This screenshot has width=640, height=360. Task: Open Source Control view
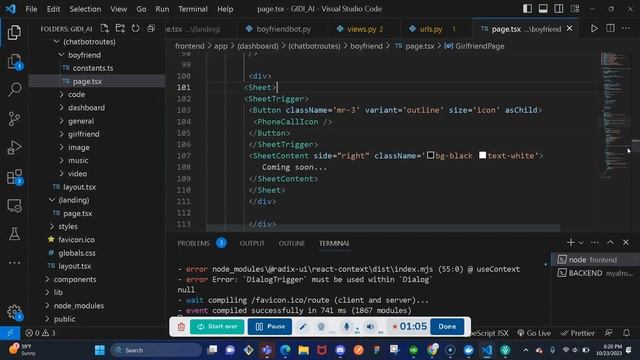tap(14, 119)
